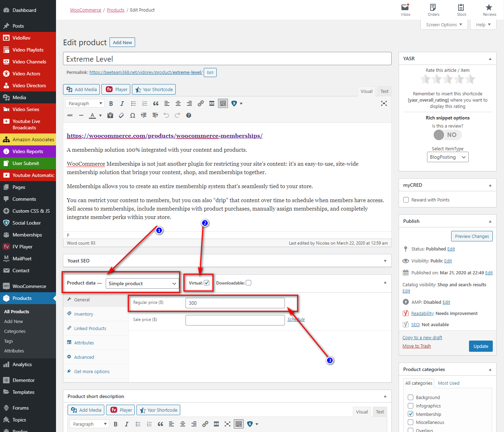Viewport: 504px width, 432px height.
Task: Open the Simple product type dropdown
Action: pyautogui.click(x=142, y=283)
